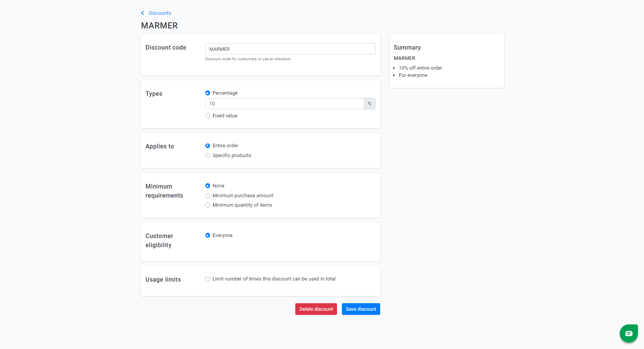This screenshot has width=644, height=349.
Task: Choose Entire order radio option
Action: tap(208, 146)
